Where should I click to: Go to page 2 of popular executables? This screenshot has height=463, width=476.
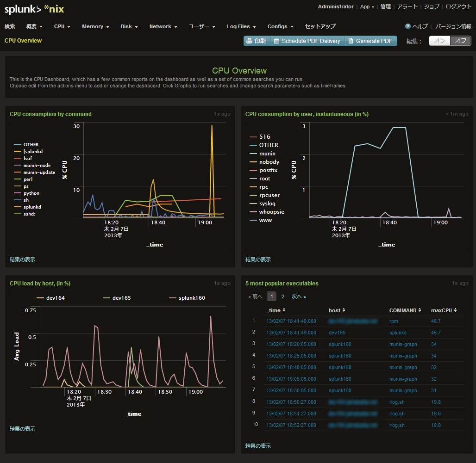pos(282,296)
